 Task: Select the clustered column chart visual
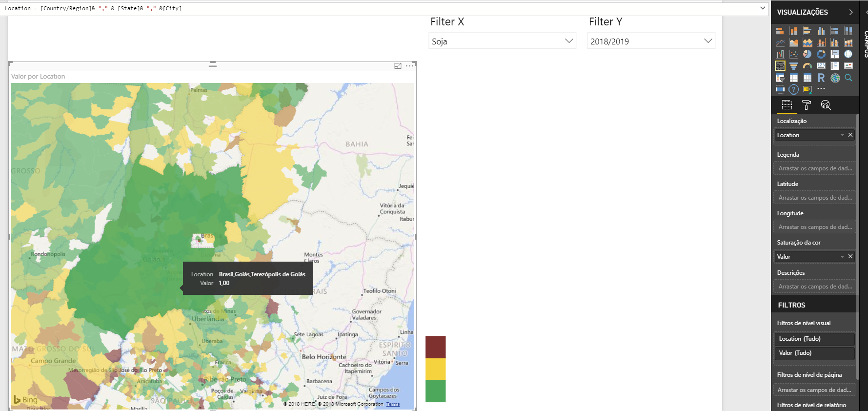pos(821,31)
